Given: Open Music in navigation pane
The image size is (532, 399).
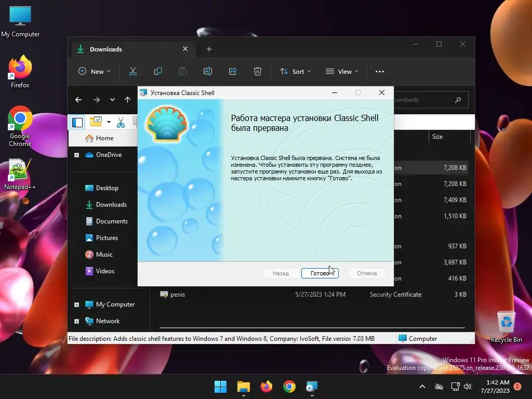Looking at the screenshot, I should coord(104,255).
